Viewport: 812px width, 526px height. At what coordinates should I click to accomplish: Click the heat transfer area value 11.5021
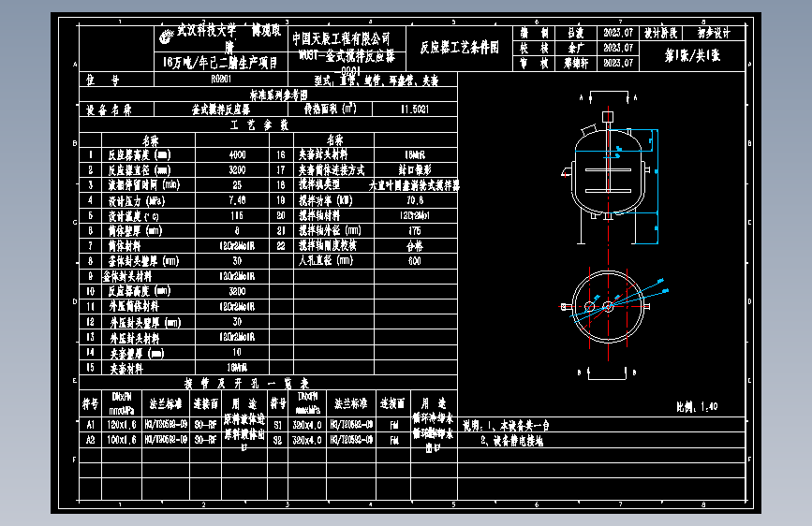coord(415,110)
